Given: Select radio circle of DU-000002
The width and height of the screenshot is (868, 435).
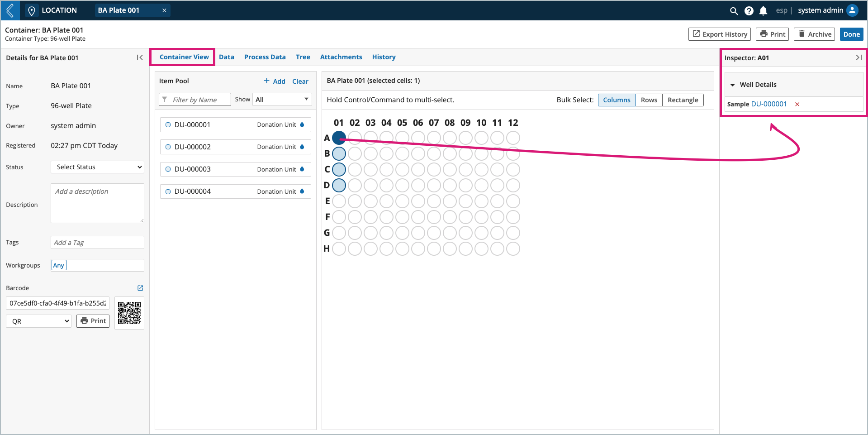Looking at the screenshot, I should pos(168,147).
